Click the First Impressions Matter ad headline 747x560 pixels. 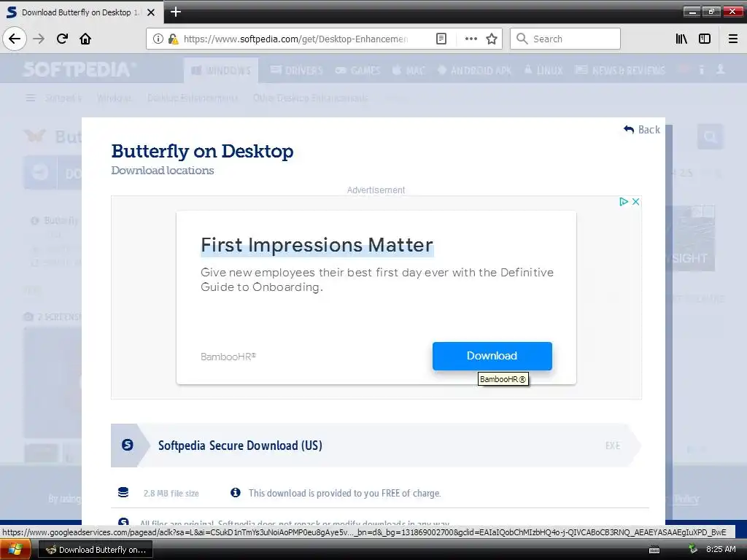tap(317, 245)
